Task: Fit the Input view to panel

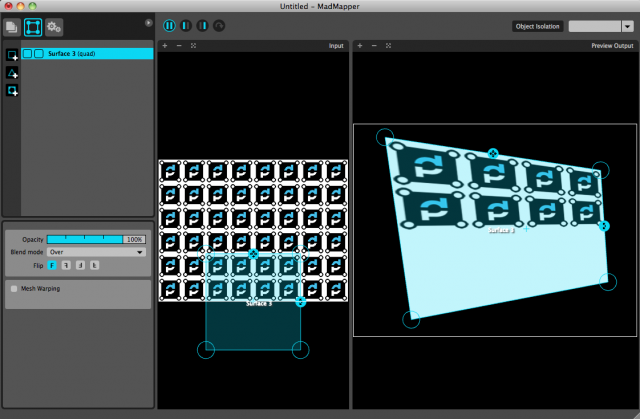Action: pos(192,46)
